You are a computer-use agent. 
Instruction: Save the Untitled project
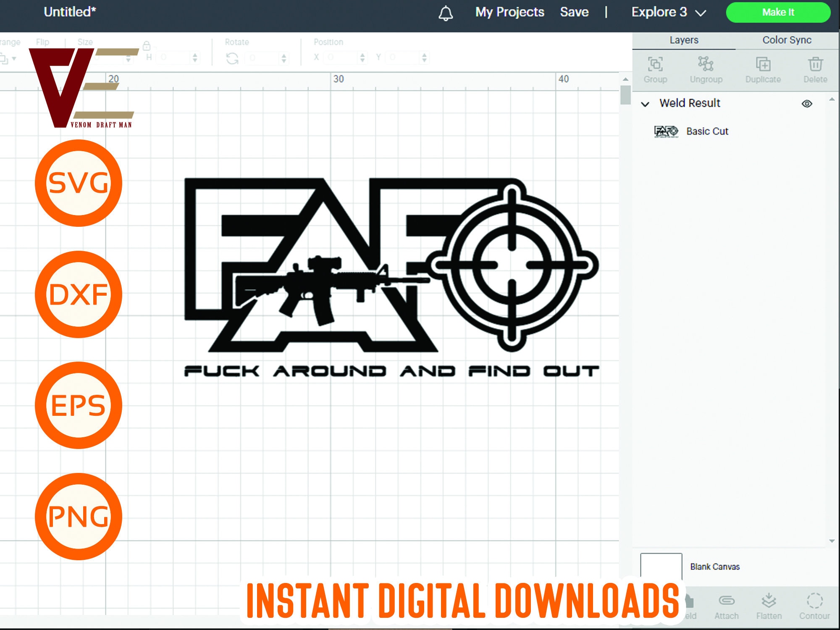(x=574, y=12)
